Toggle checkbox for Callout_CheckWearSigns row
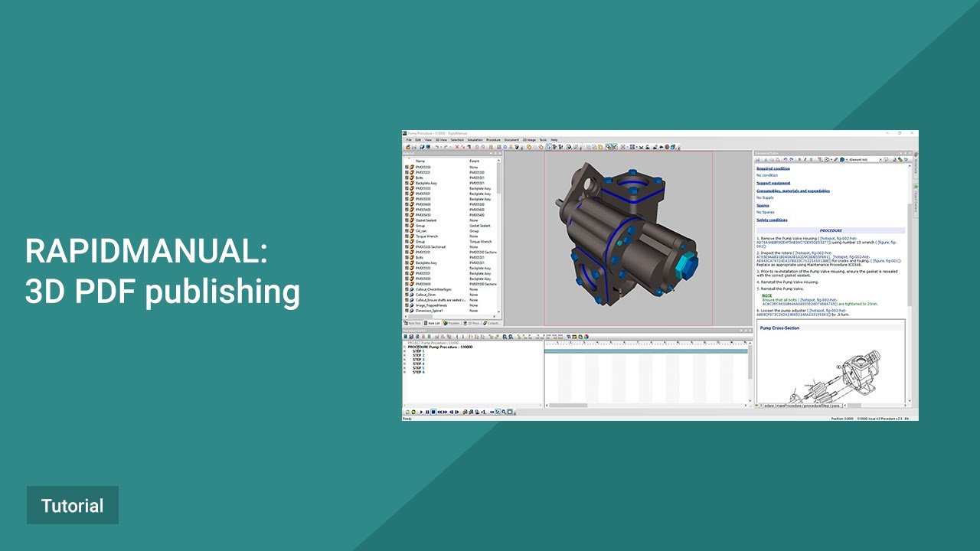This screenshot has width=980, height=551. point(407,289)
